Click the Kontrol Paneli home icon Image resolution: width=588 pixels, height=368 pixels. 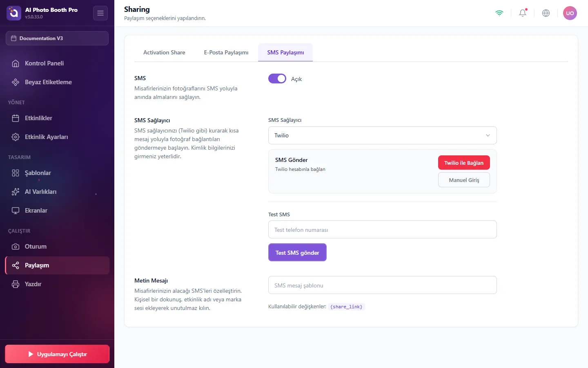pyautogui.click(x=16, y=63)
